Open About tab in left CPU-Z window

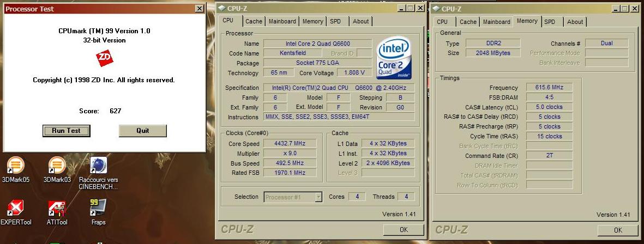coord(360,21)
